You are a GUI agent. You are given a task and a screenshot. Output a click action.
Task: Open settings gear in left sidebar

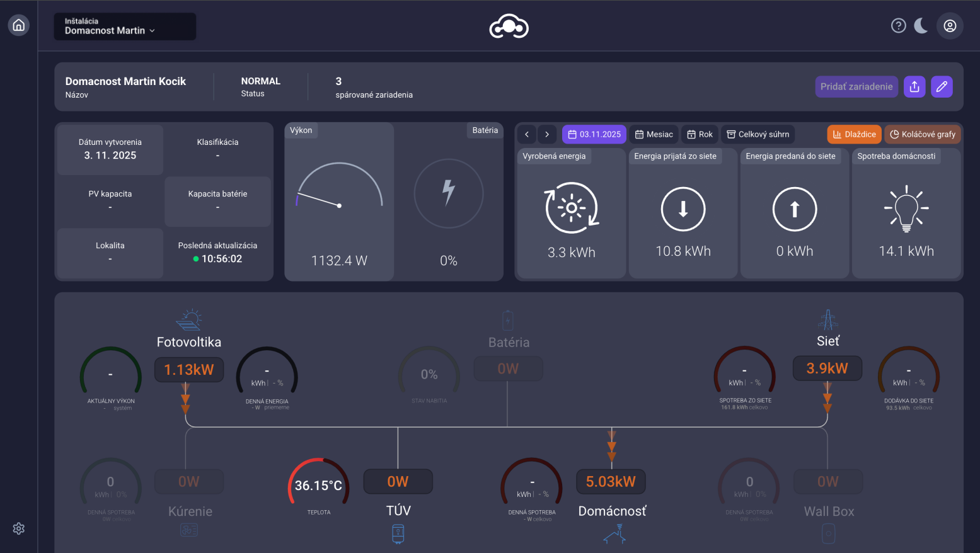(x=19, y=528)
